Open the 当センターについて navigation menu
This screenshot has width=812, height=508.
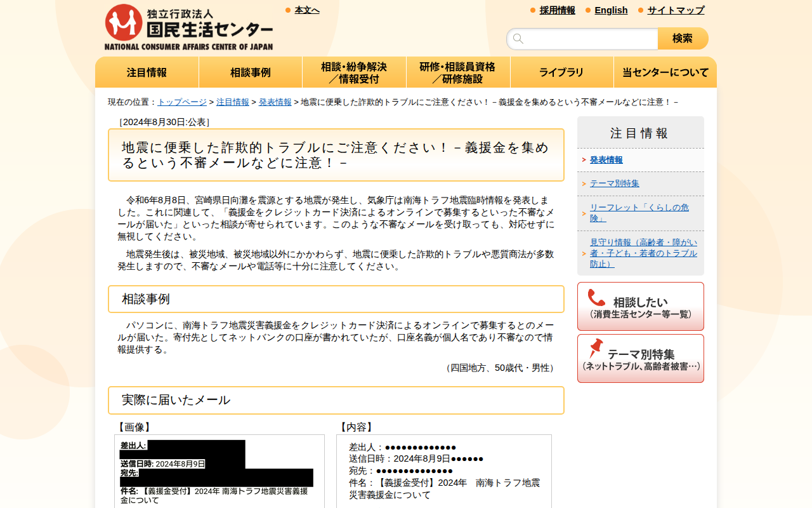tap(665, 72)
